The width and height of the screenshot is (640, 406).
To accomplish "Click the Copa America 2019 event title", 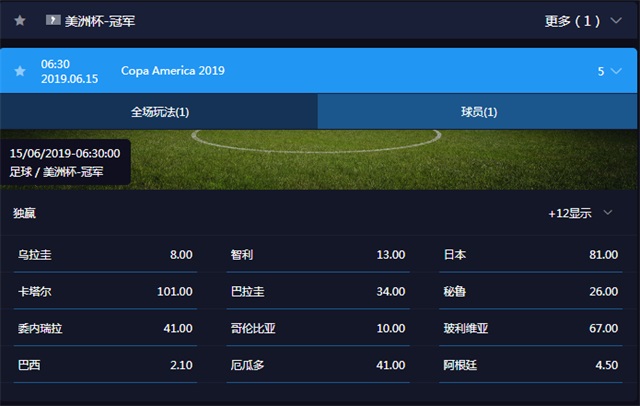I will (173, 71).
